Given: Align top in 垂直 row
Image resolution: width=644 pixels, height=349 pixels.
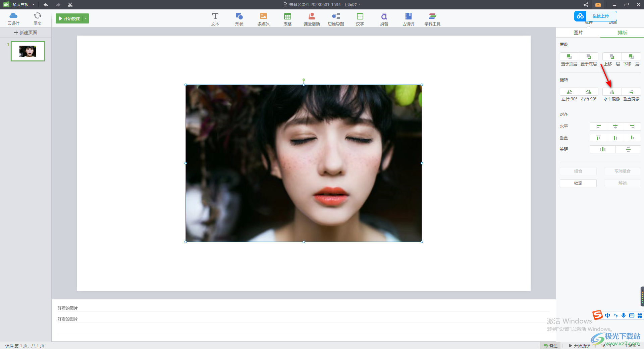Looking at the screenshot, I should [x=598, y=138].
